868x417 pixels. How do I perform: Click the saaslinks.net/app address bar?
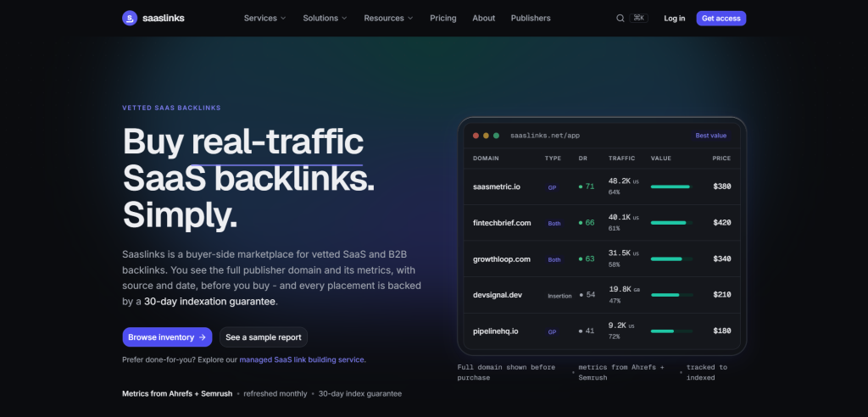pos(545,136)
